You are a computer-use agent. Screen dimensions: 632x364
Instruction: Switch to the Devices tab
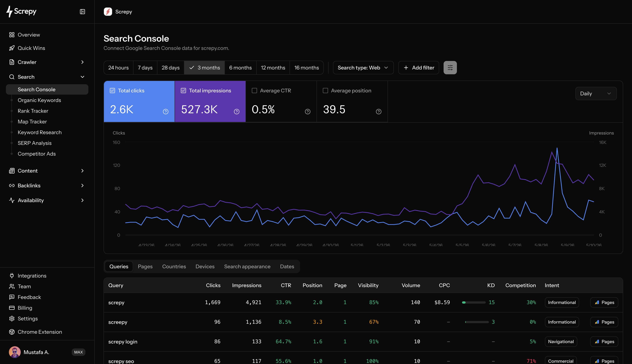point(205,266)
